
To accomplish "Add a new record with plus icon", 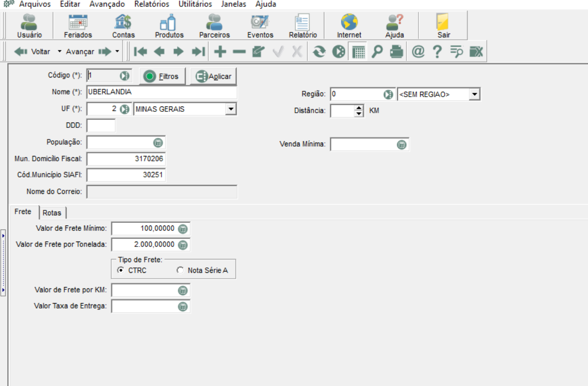I will [220, 52].
